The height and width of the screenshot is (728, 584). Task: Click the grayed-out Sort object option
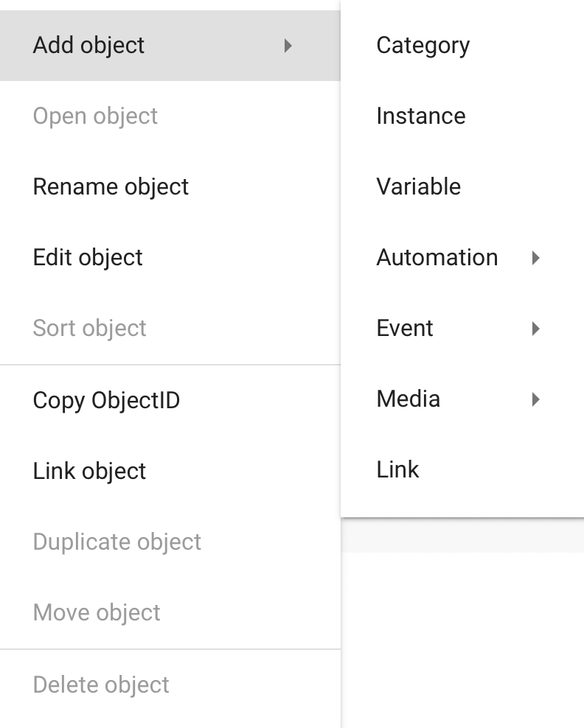(x=89, y=328)
